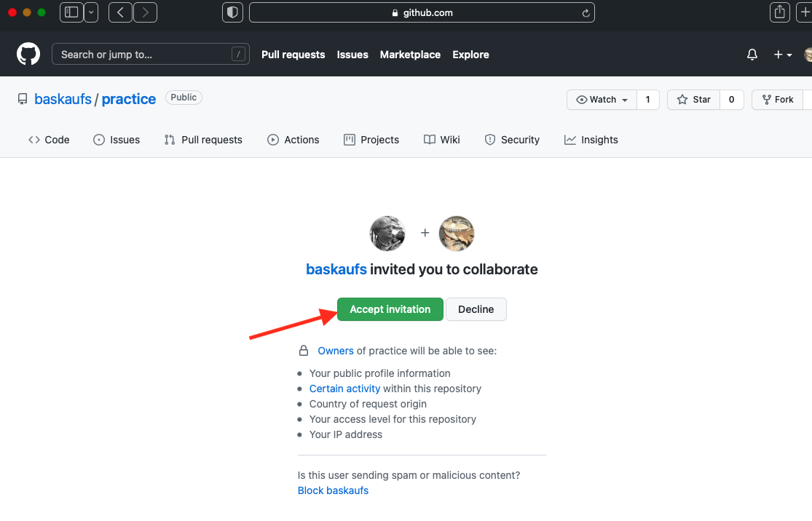Click the Watch button
Screen dimensions: 812x521
(602, 100)
